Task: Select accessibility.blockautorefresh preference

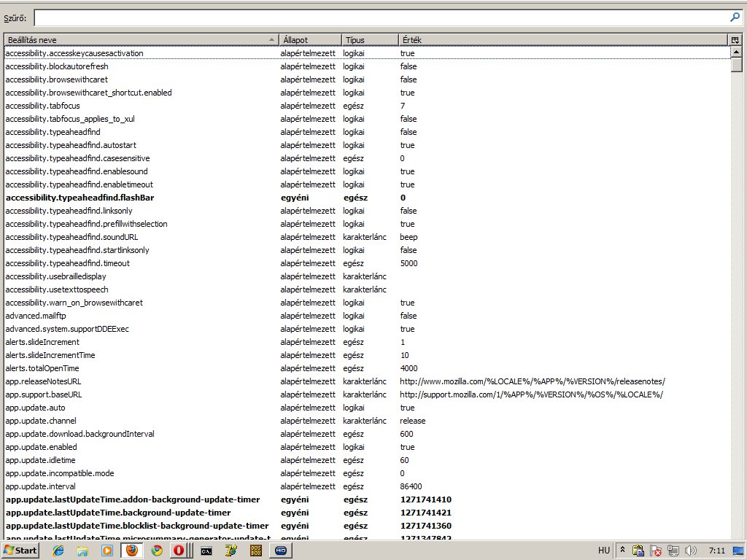Action: [367, 66]
